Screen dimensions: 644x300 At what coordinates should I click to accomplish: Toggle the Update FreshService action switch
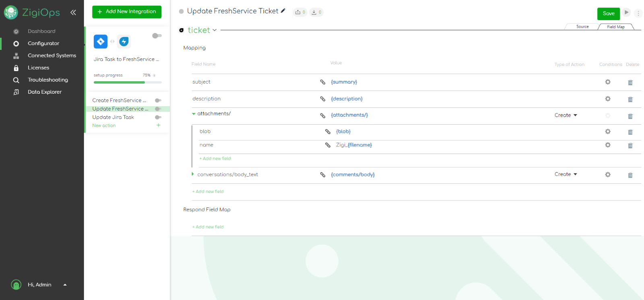[x=158, y=109]
